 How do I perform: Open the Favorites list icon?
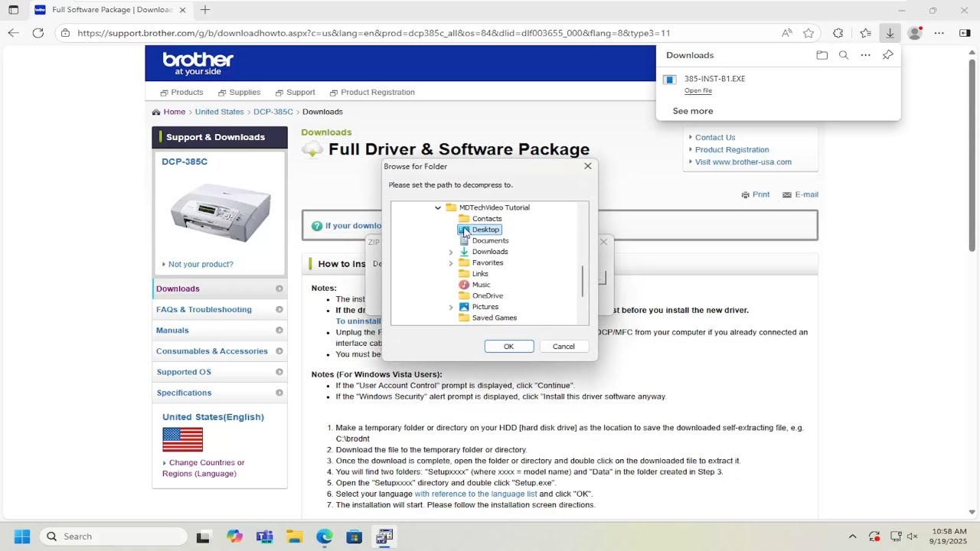[x=865, y=33]
